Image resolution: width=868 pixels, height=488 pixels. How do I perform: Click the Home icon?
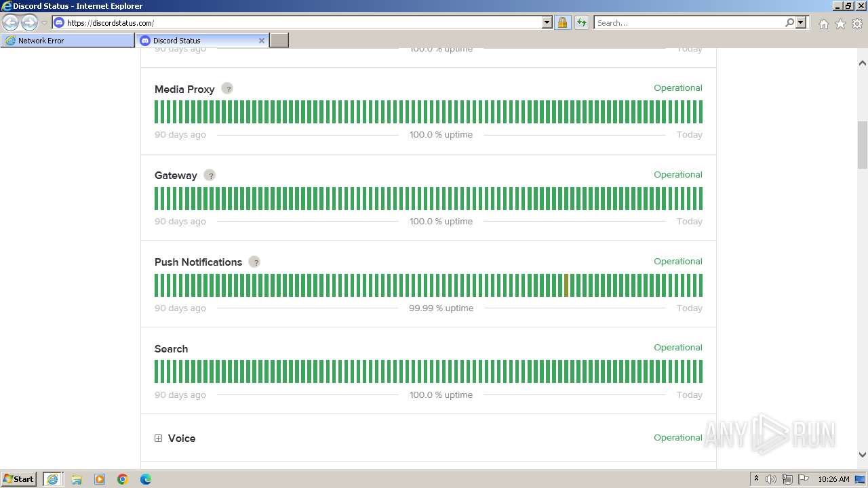pyautogui.click(x=823, y=24)
